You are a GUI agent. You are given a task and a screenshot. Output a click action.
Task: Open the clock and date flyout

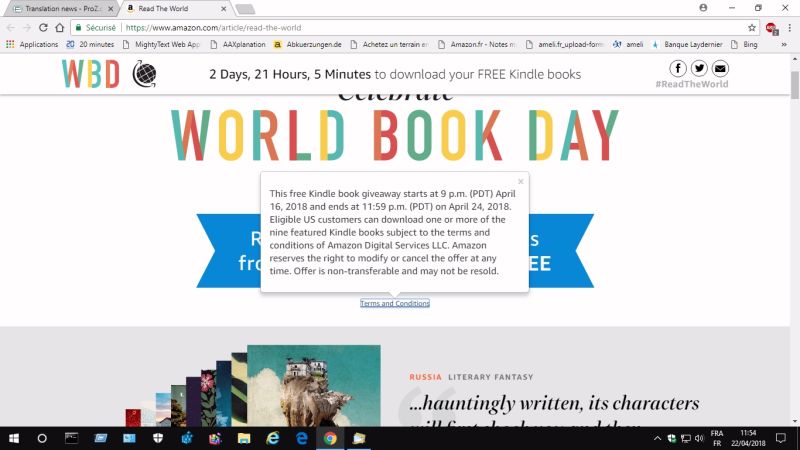pyautogui.click(x=748, y=438)
